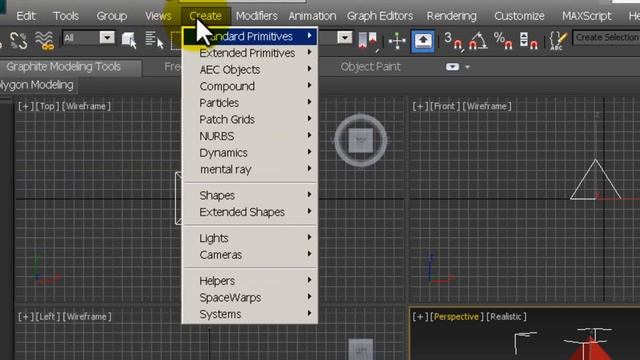Click the Select Object tool icon
The image size is (640, 360).
point(129,40)
